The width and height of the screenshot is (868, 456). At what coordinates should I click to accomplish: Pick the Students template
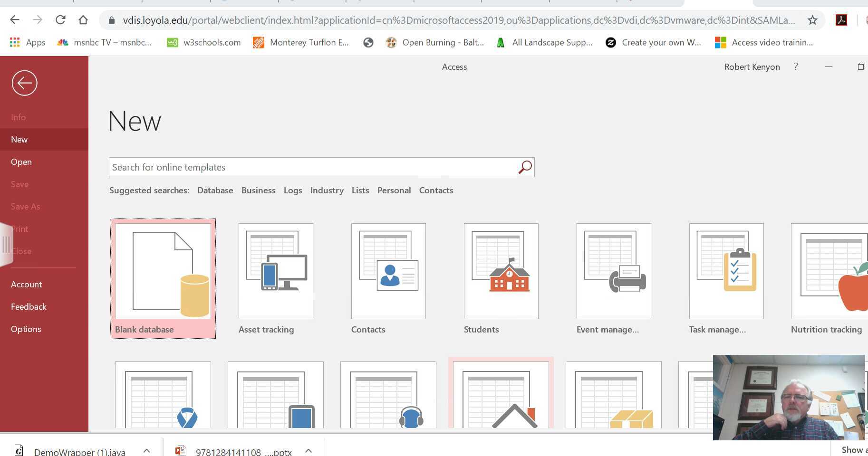coord(501,272)
